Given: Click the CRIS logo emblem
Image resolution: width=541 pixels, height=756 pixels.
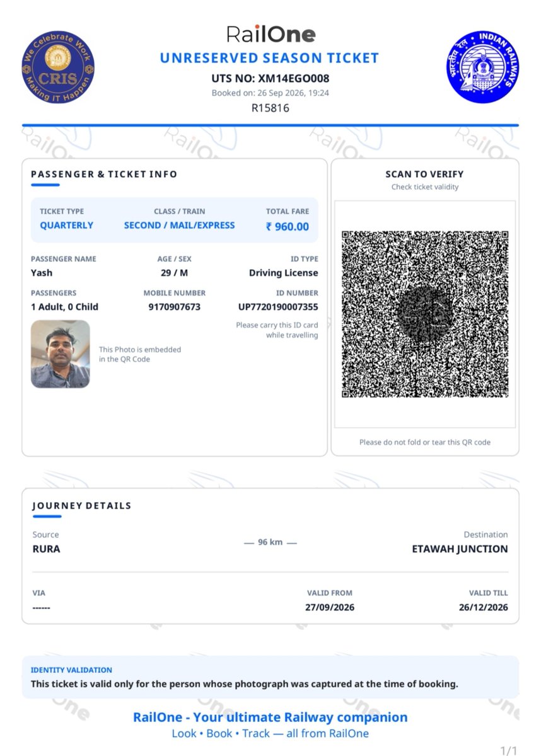Looking at the screenshot, I should (58, 67).
